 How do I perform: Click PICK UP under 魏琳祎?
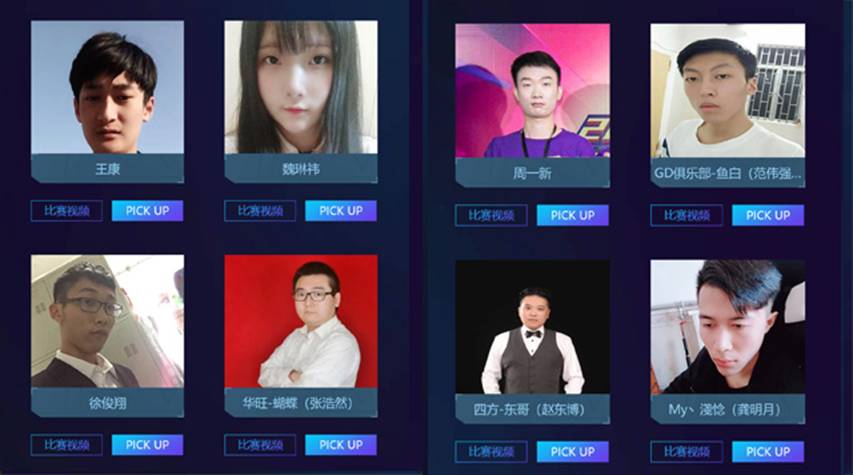[341, 211]
